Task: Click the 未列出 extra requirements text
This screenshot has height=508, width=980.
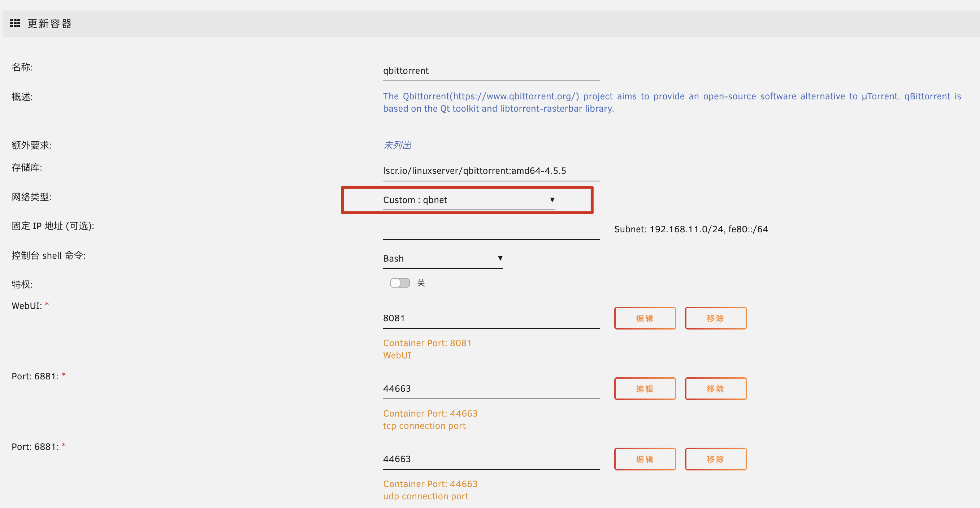Action: 397,145
